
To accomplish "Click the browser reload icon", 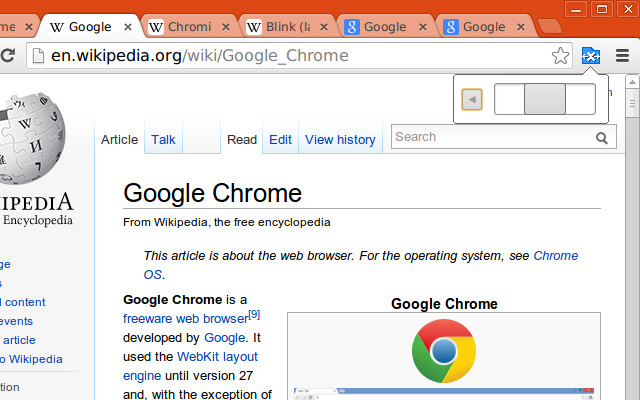I will point(7,55).
